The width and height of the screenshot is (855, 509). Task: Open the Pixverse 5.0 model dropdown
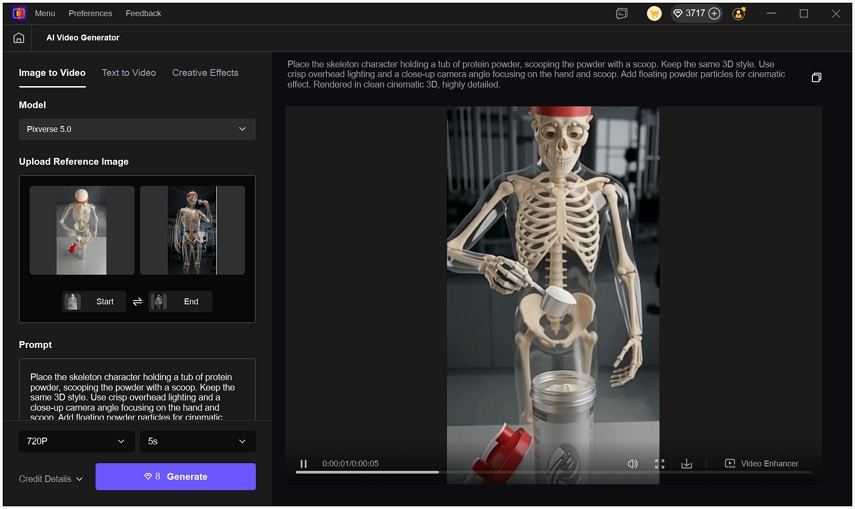click(x=137, y=129)
